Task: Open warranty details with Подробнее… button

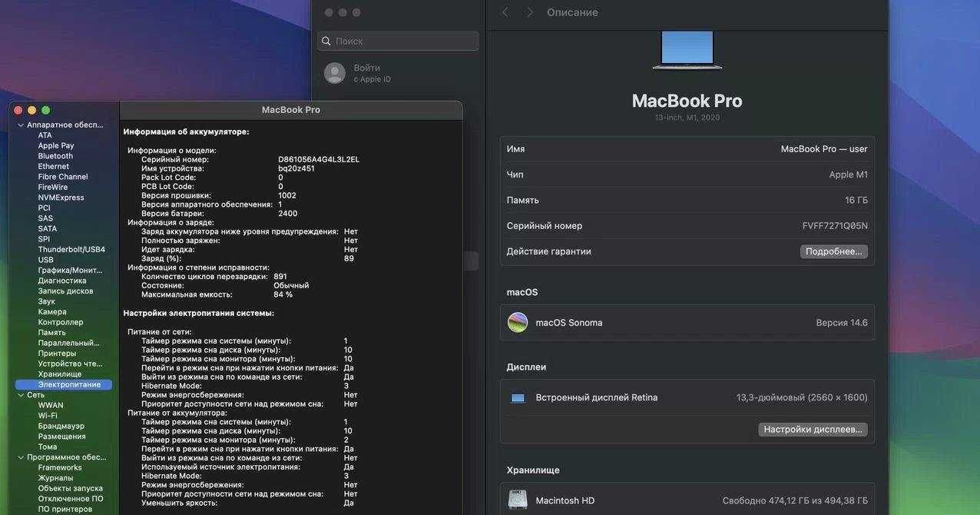Action: [x=834, y=251]
